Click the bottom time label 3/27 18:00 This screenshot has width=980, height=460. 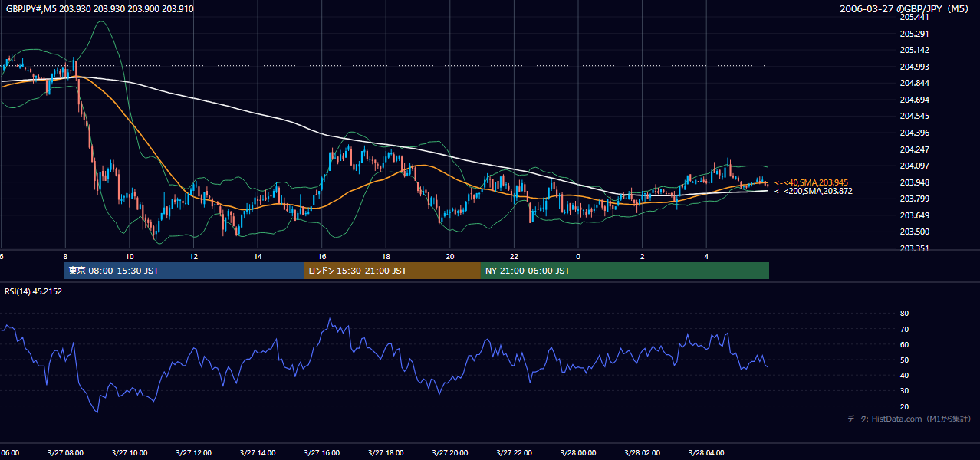coord(386,453)
